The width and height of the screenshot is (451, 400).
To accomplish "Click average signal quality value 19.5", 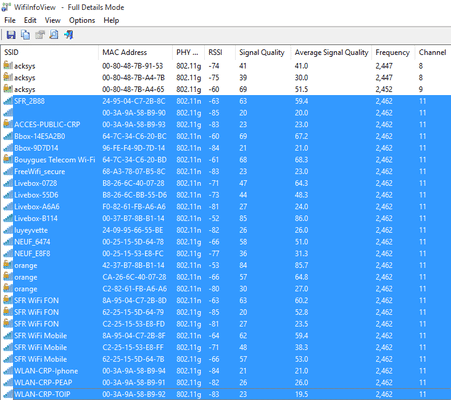I will point(301,394).
